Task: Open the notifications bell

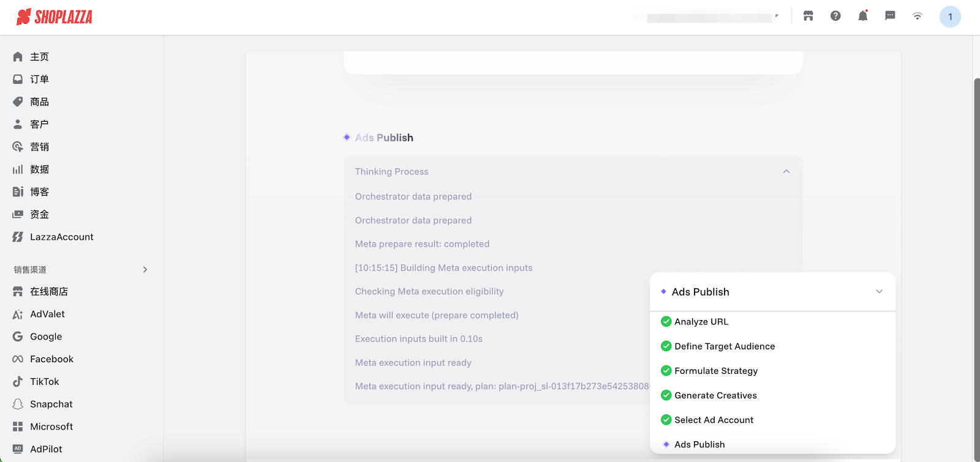Action: click(x=862, y=17)
